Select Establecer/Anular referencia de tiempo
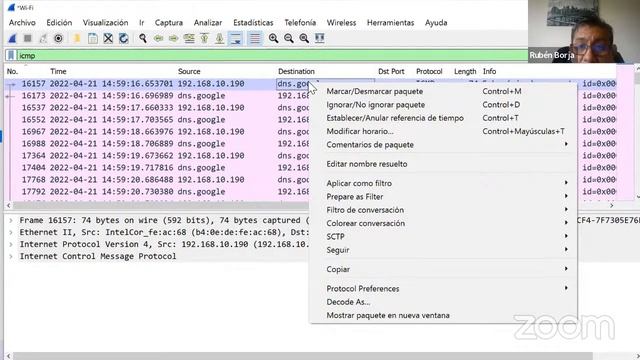Viewport: 640px width, 360px height. tap(443, 118)
